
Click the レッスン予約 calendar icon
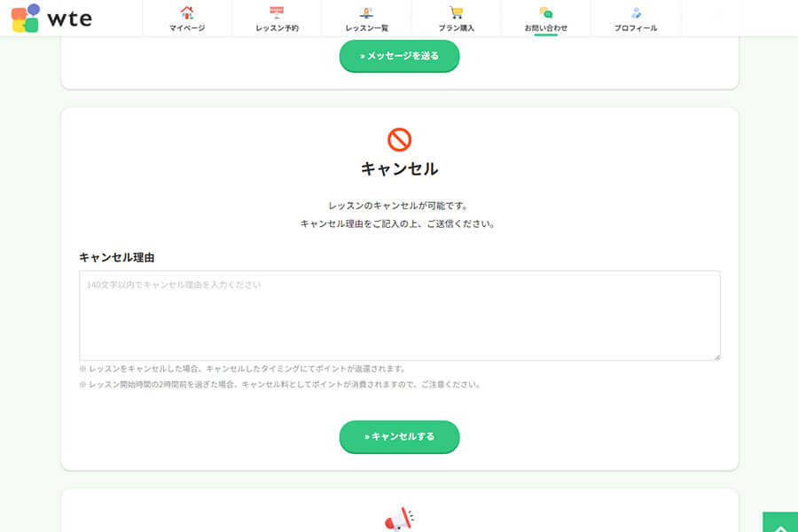(276, 12)
